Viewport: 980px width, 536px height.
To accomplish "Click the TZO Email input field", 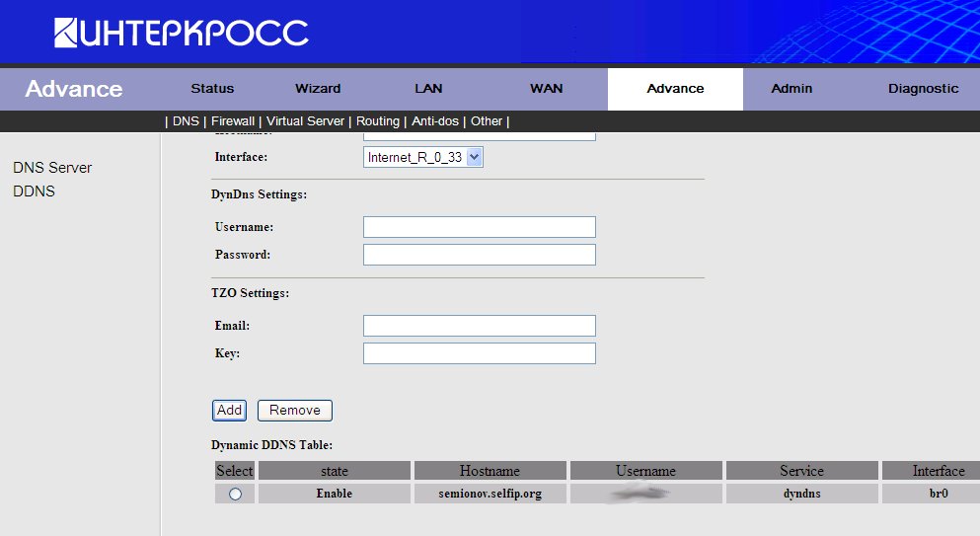I will pyautogui.click(x=479, y=326).
